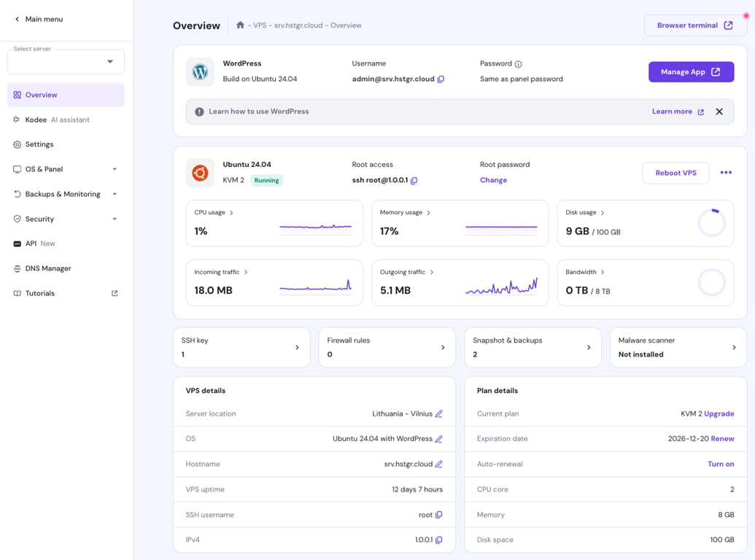Copy the SSH username root
Screen dimensions: 755x560
click(438, 514)
